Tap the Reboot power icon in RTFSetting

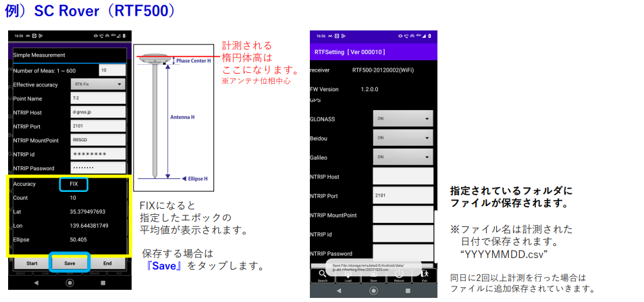[399, 274]
